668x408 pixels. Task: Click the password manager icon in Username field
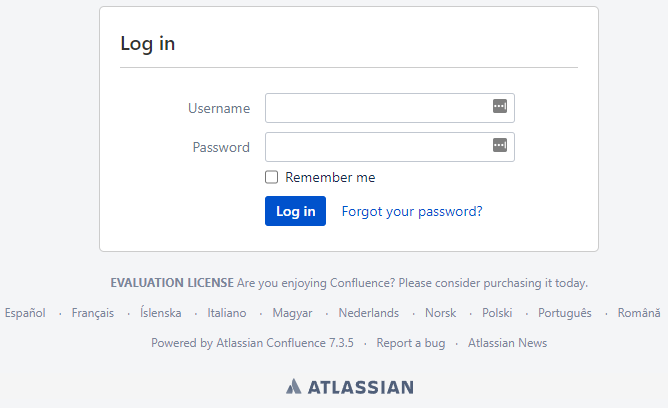[x=500, y=106]
